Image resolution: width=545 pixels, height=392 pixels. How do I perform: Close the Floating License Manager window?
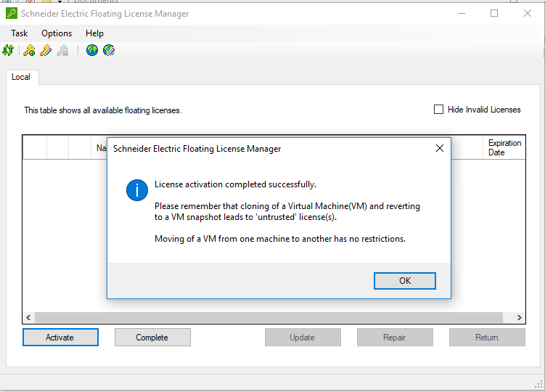click(x=528, y=13)
